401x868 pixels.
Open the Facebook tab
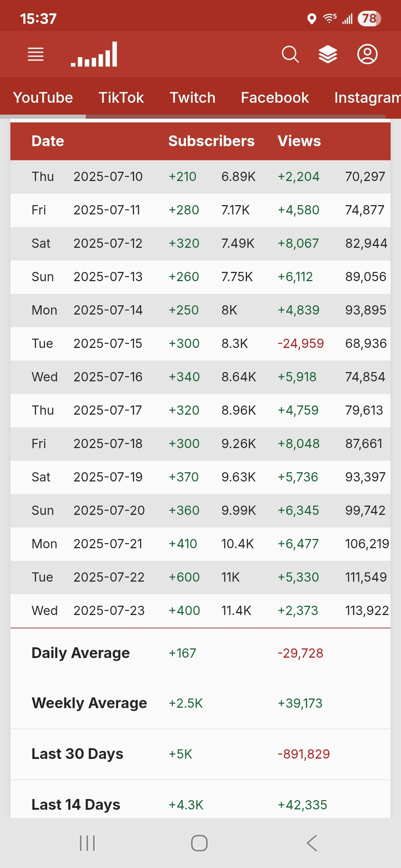click(x=275, y=98)
